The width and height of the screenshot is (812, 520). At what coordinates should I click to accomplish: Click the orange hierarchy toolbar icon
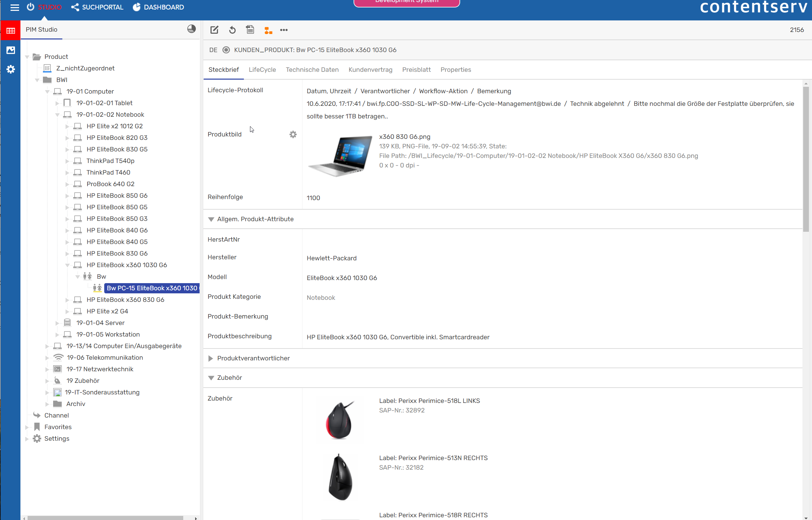[x=268, y=30]
